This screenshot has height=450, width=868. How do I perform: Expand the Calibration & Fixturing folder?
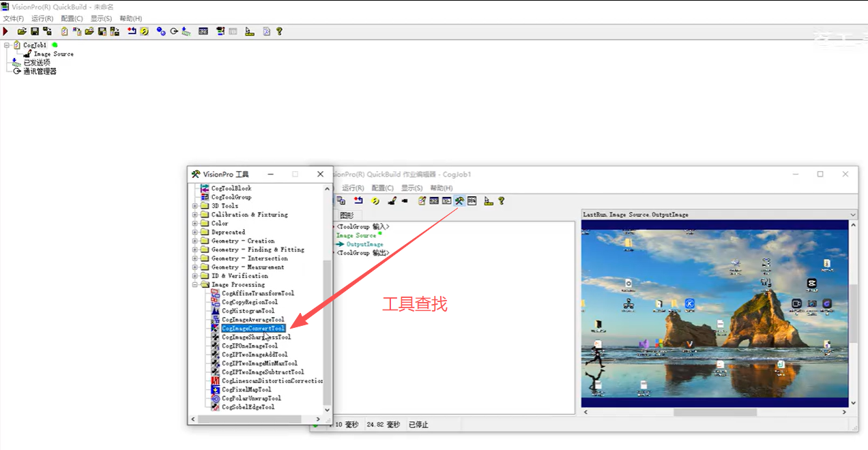point(195,215)
